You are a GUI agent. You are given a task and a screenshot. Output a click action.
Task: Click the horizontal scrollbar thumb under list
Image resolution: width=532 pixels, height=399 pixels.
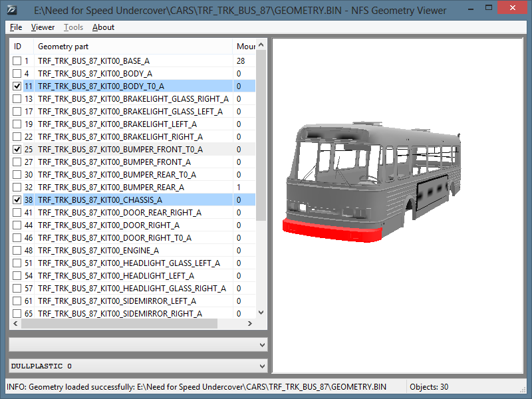(x=120, y=324)
